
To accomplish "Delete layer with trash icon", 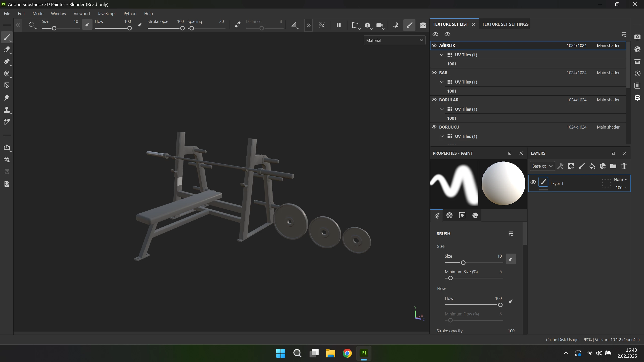I will [x=624, y=166].
